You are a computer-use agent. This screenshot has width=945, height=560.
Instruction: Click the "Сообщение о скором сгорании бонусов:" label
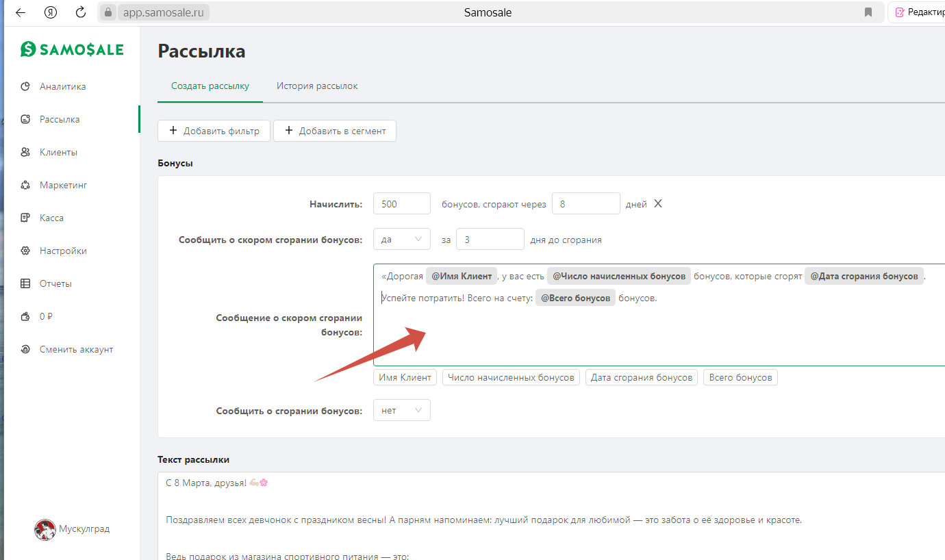click(x=289, y=325)
